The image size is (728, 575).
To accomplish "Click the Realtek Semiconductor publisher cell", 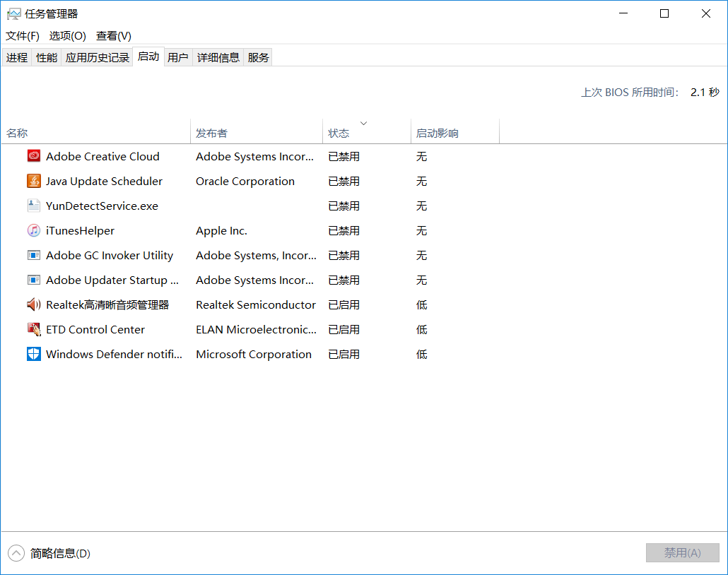I will tap(256, 304).
